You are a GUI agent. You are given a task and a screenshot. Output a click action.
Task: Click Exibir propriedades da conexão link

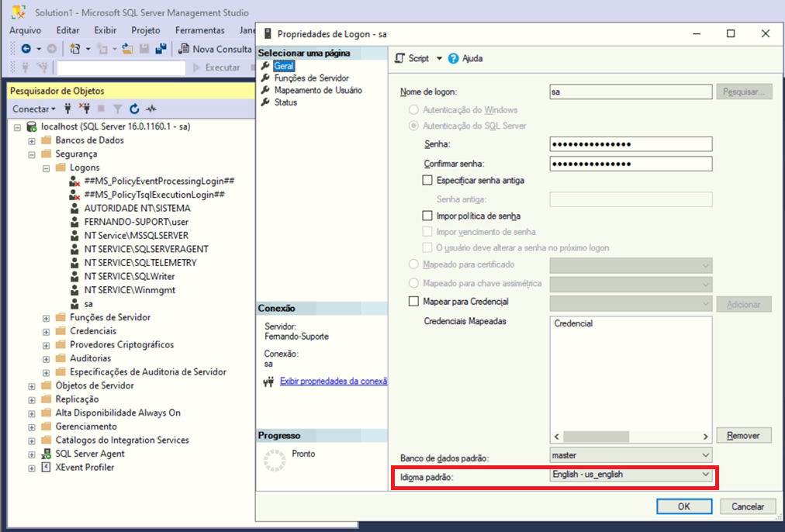(x=333, y=381)
